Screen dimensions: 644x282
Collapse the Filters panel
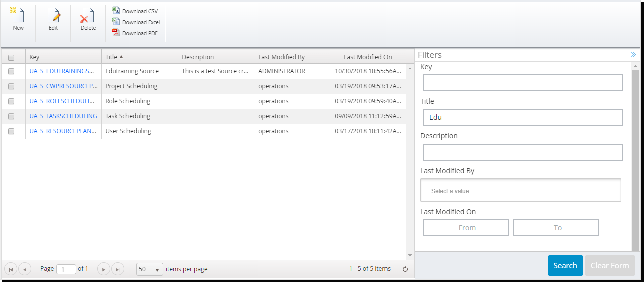tap(633, 55)
